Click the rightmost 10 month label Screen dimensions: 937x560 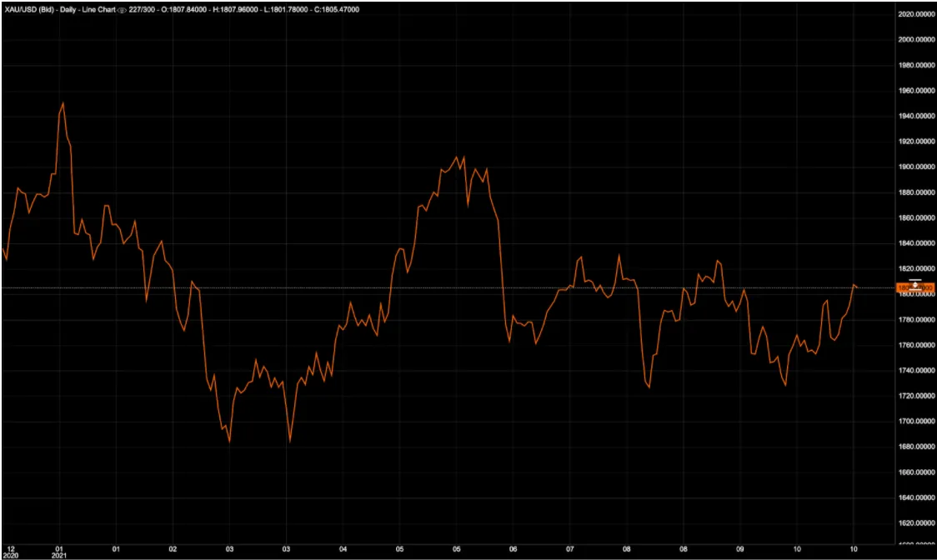click(x=852, y=548)
